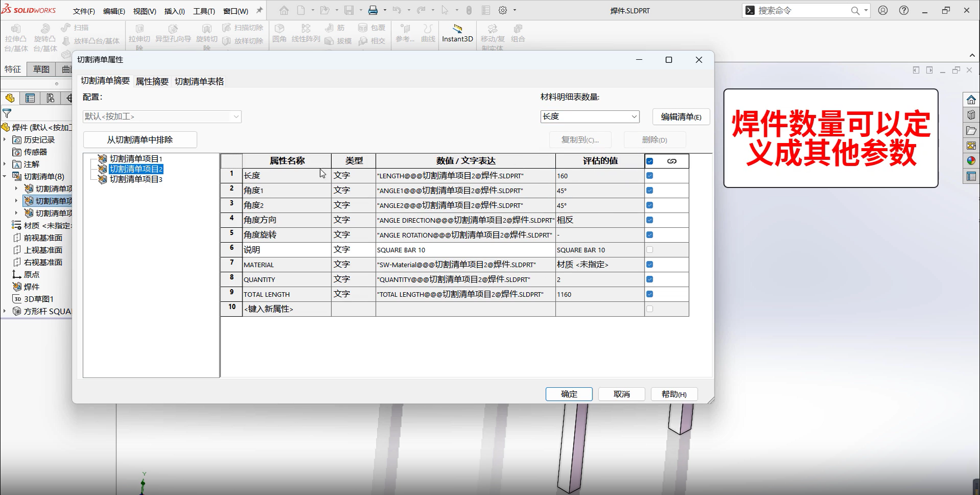Image resolution: width=980 pixels, height=495 pixels.
Task: Toggle the checkbox in the 长度 row
Action: (649, 176)
